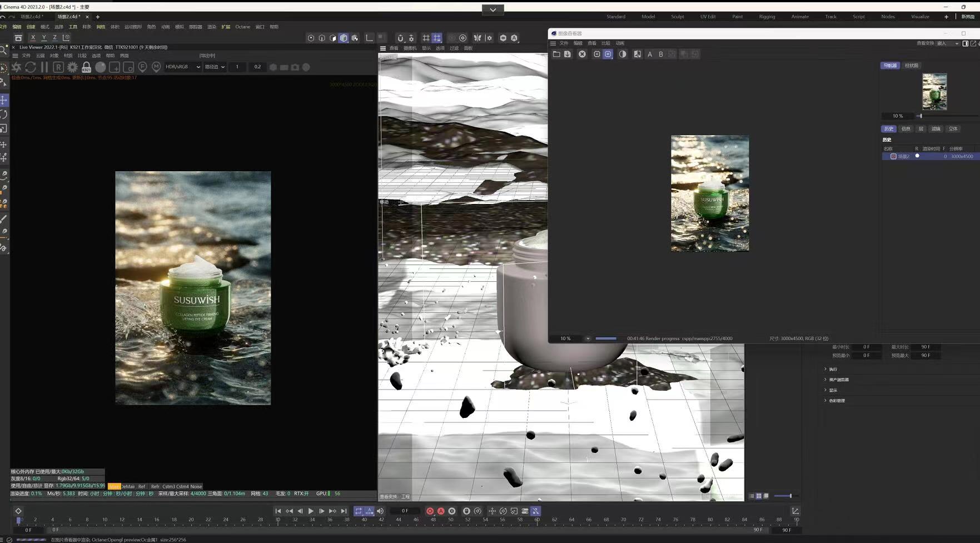Toggle loop playback mode in timeline
The image size is (980, 543).
pos(359,511)
